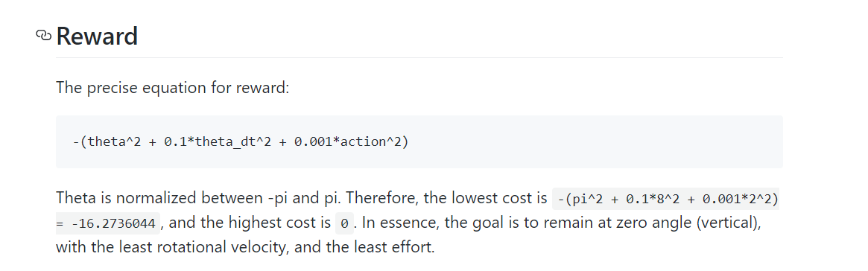Click the opening '-(' of the reward equation
Viewport: 868px width, 271px height.
click(80, 142)
